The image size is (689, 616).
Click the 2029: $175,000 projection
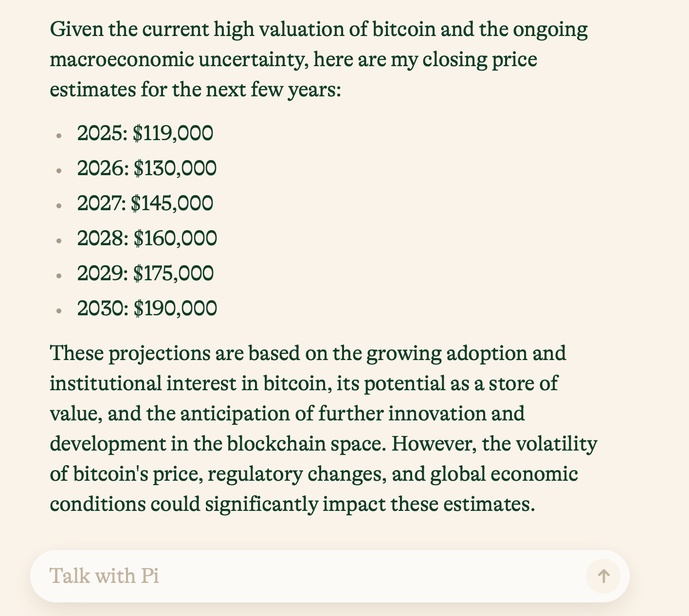(x=145, y=273)
